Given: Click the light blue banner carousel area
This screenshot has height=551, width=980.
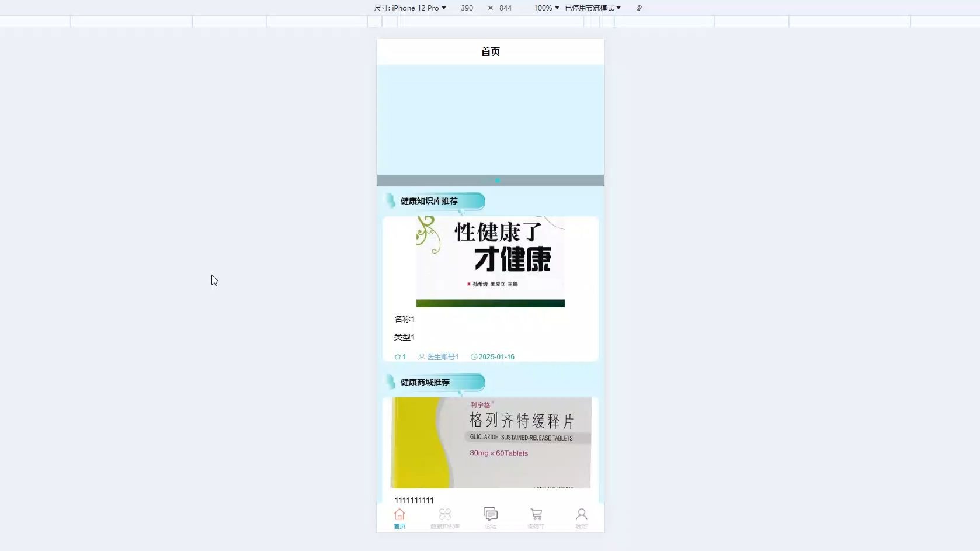Looking at the screenshot, I should click(x=491, y=120).
